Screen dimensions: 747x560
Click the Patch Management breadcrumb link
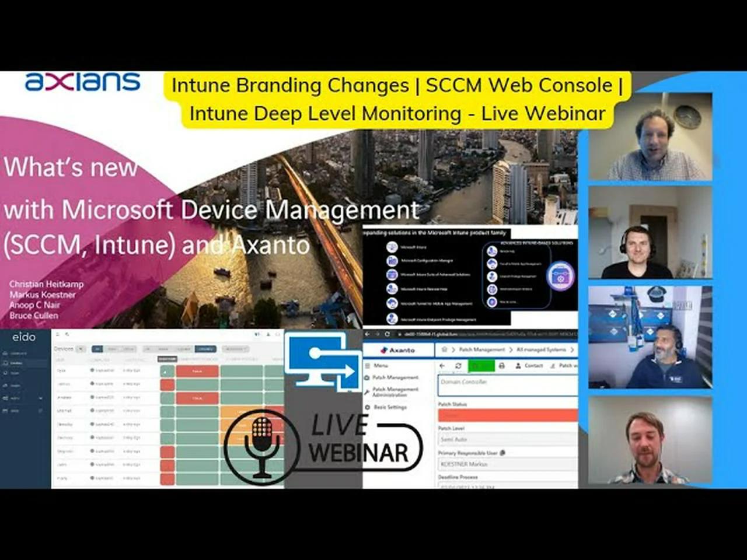(481, 349)
